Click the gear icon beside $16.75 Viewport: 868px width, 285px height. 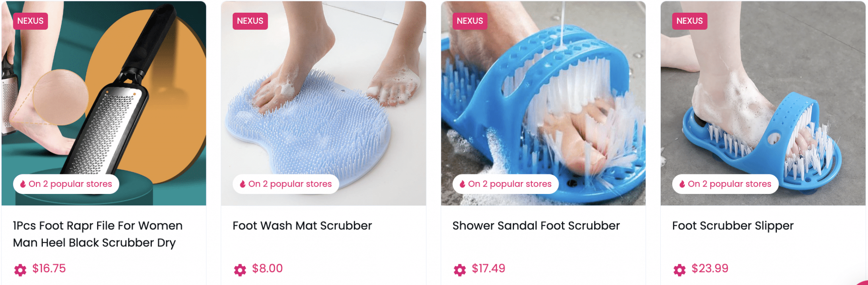(x=20, y=270)
